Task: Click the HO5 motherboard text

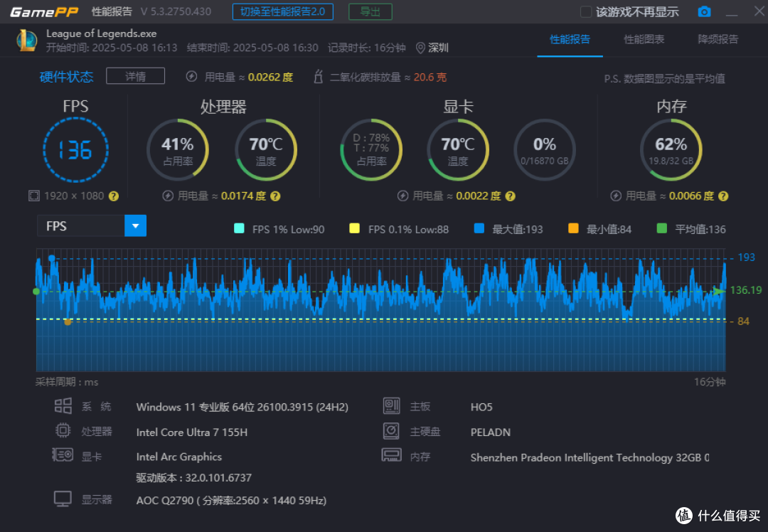Action: click(481, 407)
